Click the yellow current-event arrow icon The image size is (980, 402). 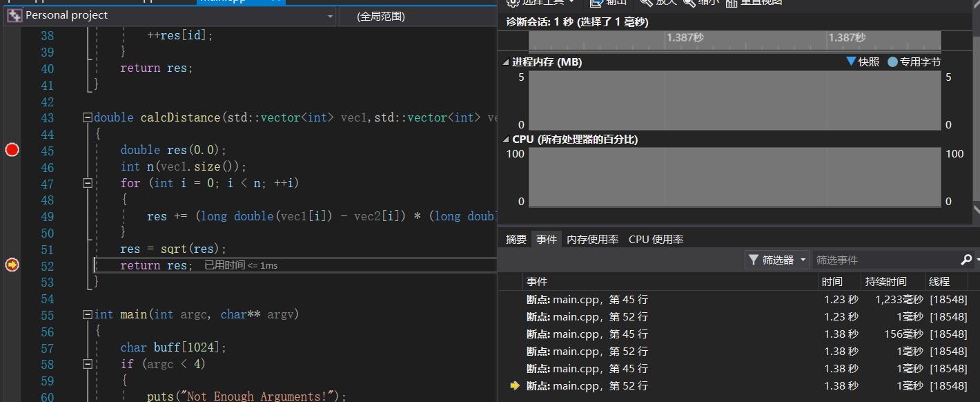[514, 385]
